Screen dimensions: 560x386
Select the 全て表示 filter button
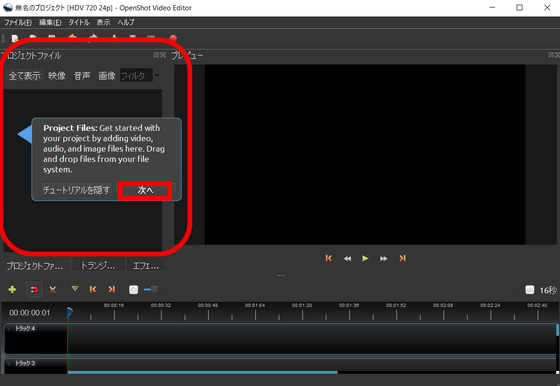(x=25, y=76)
